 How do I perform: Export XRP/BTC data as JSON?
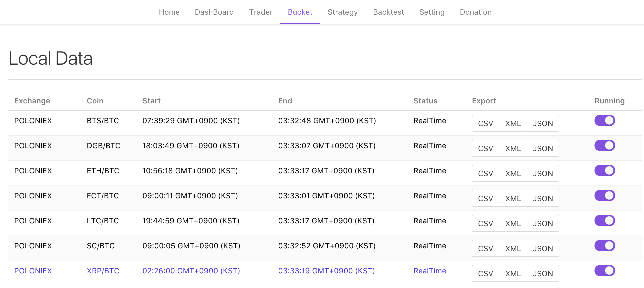[x=543, y=273]
